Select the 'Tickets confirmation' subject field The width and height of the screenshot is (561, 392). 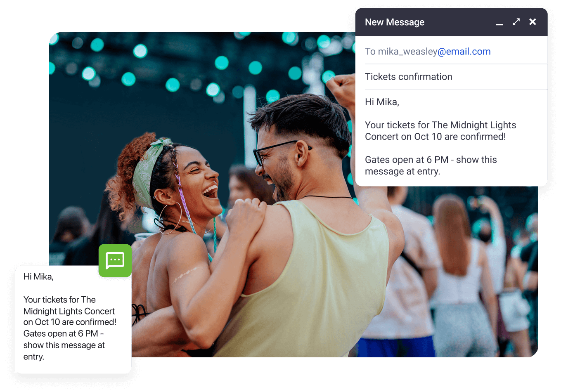pos(408,77)
